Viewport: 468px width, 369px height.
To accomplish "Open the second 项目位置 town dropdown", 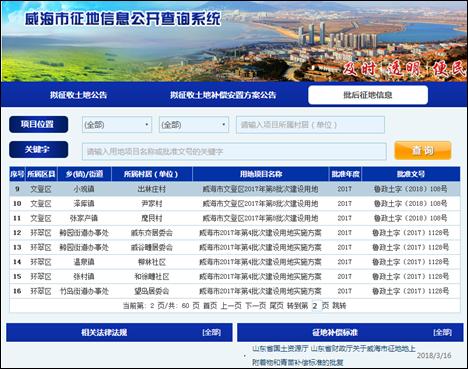I will click(194, 125).
